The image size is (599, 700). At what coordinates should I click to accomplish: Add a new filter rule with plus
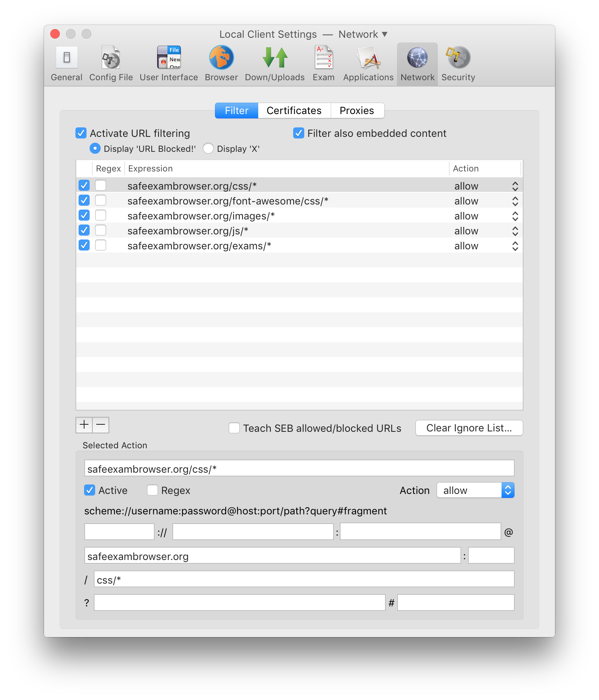[84, 425]
